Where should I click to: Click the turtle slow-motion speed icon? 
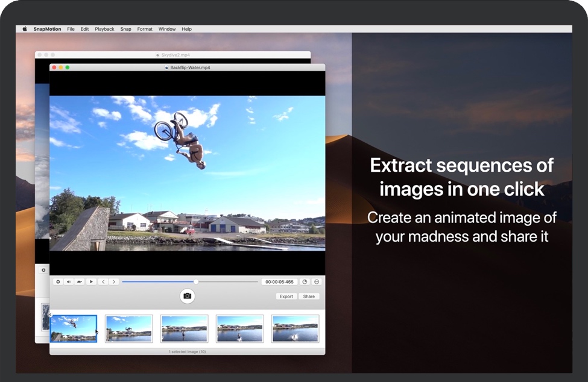(80, 281)
